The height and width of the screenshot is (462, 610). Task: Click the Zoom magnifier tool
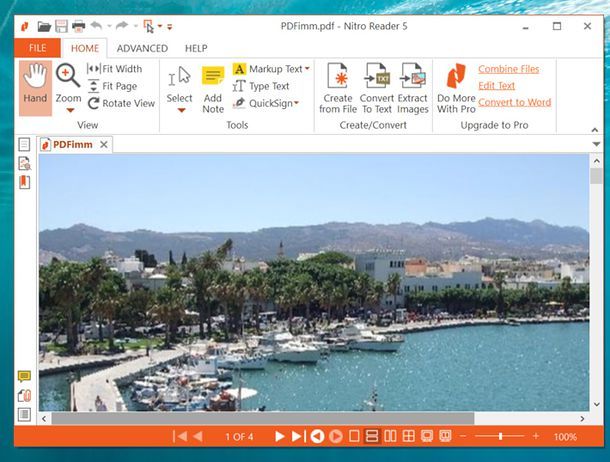point(68,78)
